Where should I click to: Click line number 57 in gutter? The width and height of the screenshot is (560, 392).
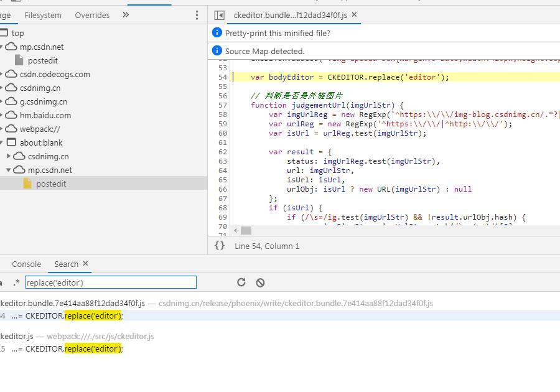223,105
